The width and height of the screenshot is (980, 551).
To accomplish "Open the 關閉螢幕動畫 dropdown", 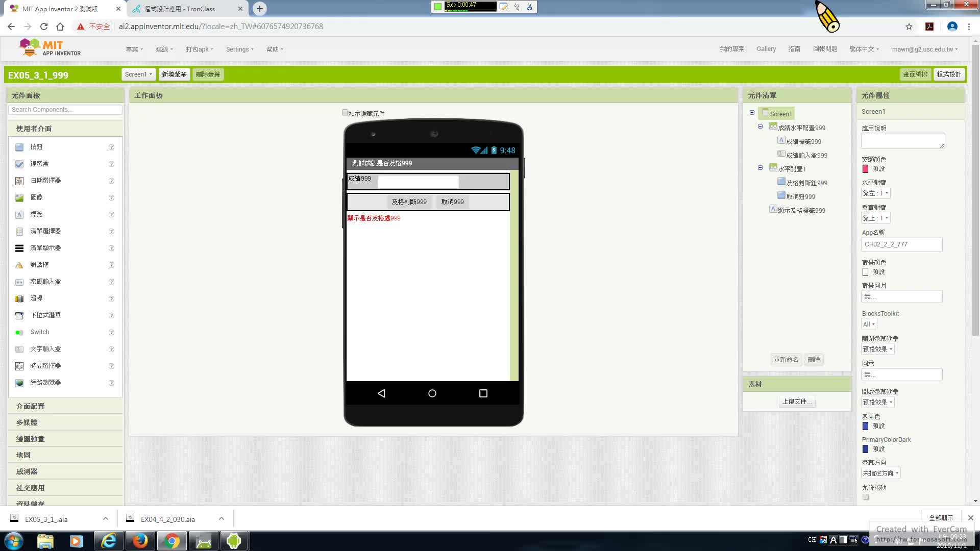I will [x=878, y=349].
